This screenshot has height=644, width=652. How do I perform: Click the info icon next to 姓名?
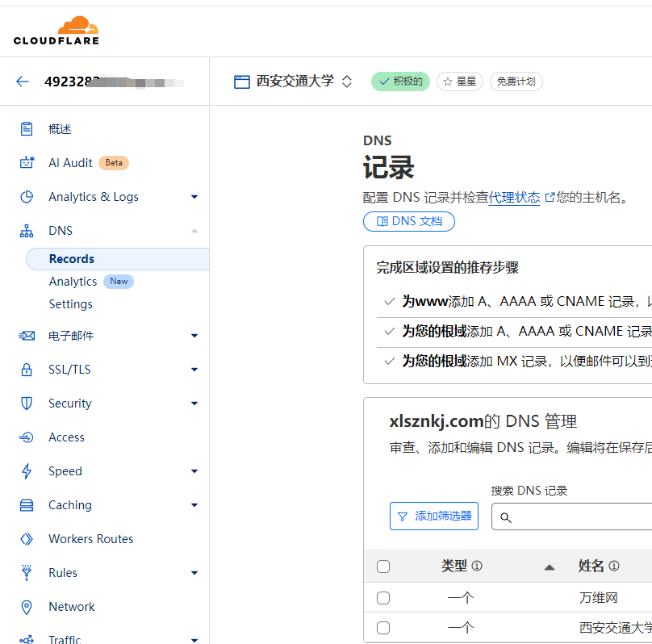(x=614, y=566)
